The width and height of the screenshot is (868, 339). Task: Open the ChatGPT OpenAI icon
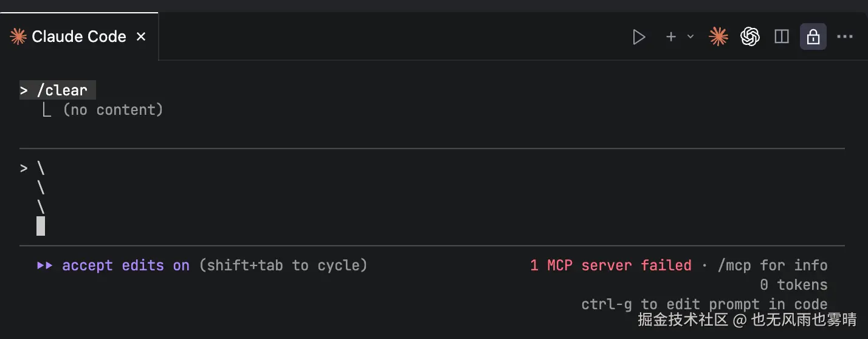pos(750,37)
